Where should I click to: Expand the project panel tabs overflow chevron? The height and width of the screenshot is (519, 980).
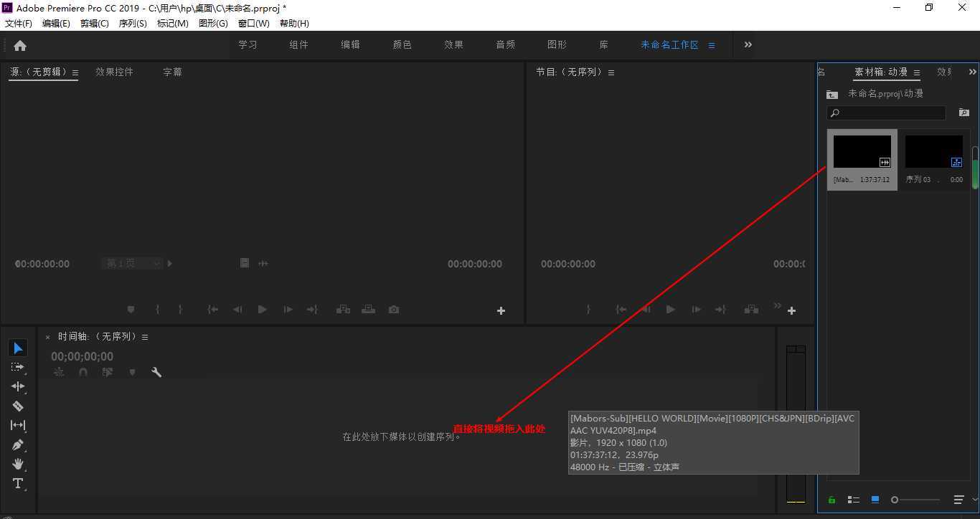click(973, 72)
